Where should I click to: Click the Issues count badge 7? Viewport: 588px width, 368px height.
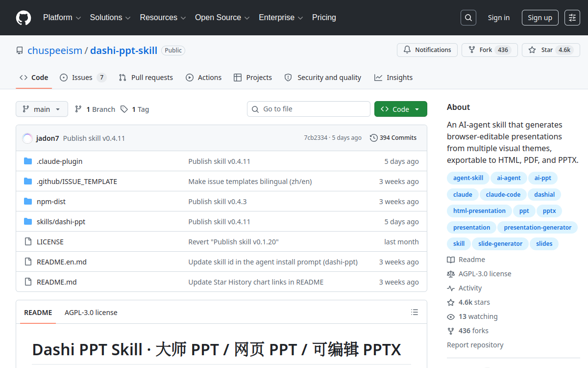click(x=101, y=78)
